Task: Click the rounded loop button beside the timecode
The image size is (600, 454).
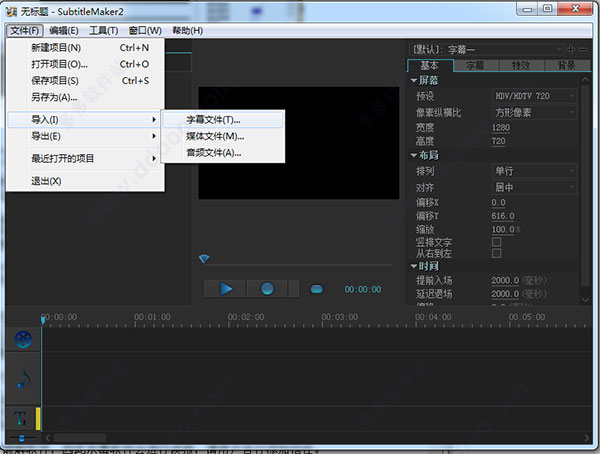Action: tap(316, 289)
